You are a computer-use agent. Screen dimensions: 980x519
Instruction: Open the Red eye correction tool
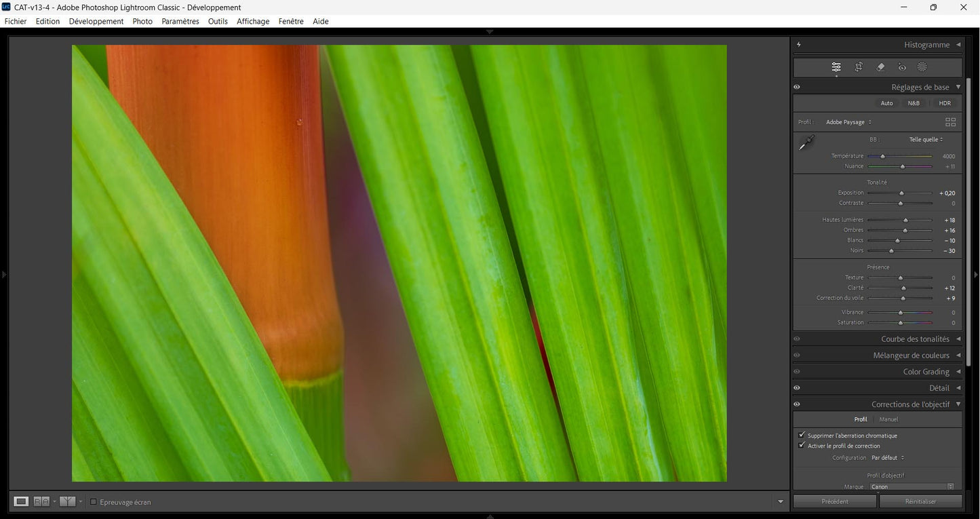pyautogui.click(x=901, y=66)
